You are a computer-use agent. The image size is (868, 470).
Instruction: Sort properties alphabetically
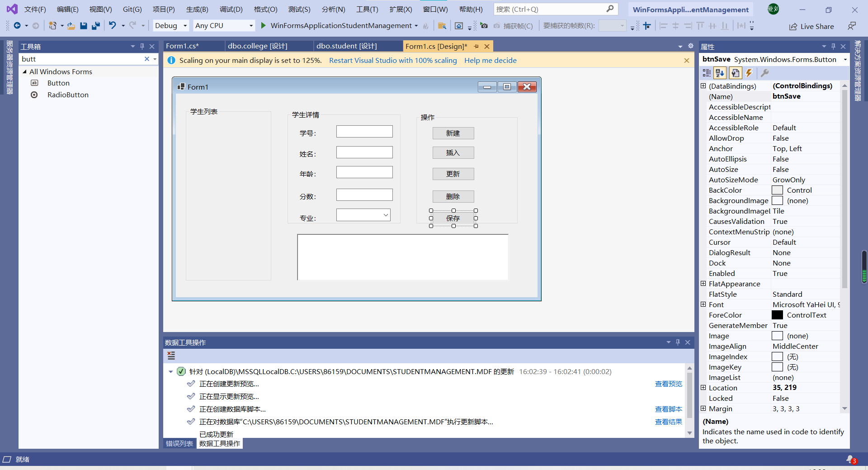720,73
